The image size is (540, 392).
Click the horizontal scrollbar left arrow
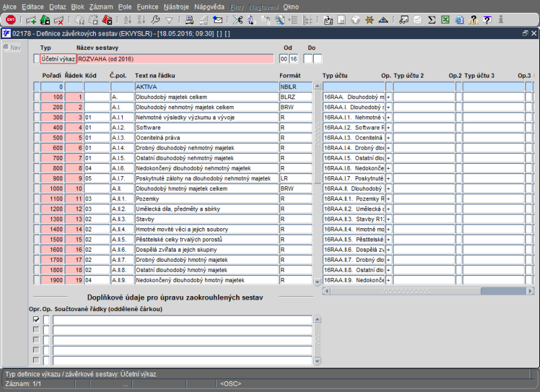pyautogui.click(x=327, y=291)
